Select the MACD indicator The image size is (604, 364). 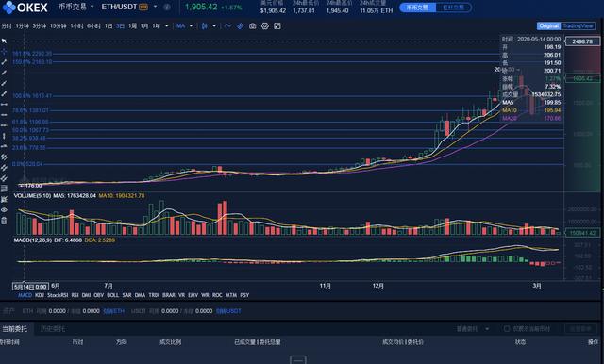coord(25,295)
